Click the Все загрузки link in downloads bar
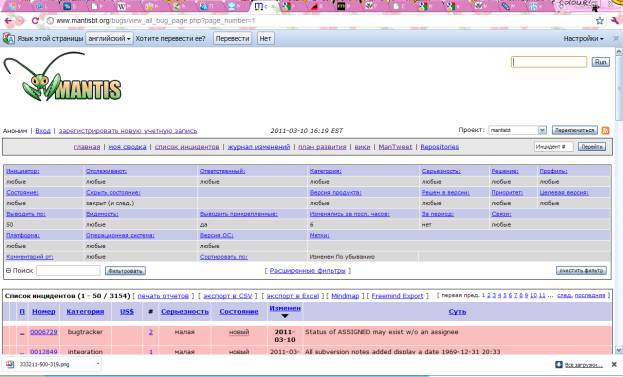 click(583, 365)
